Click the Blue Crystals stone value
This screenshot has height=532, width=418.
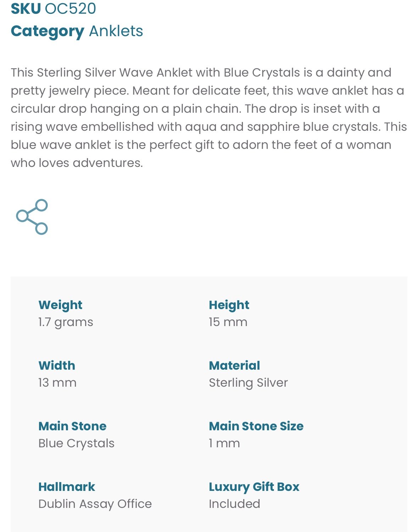76,443
